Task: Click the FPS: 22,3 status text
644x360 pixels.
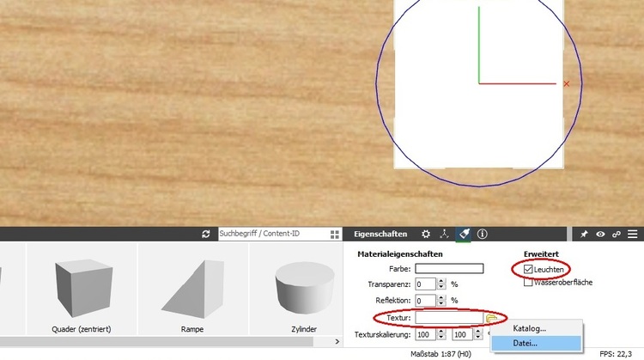Action: 616,354
